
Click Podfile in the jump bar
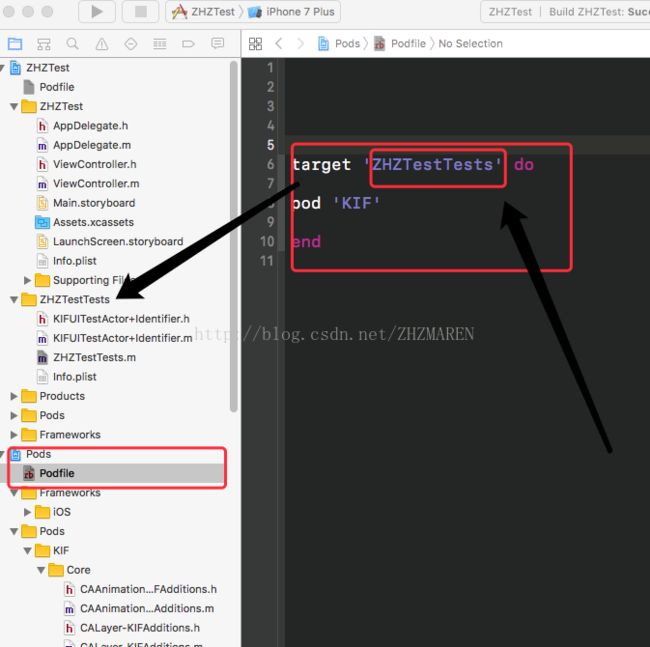tap(400, 44)
